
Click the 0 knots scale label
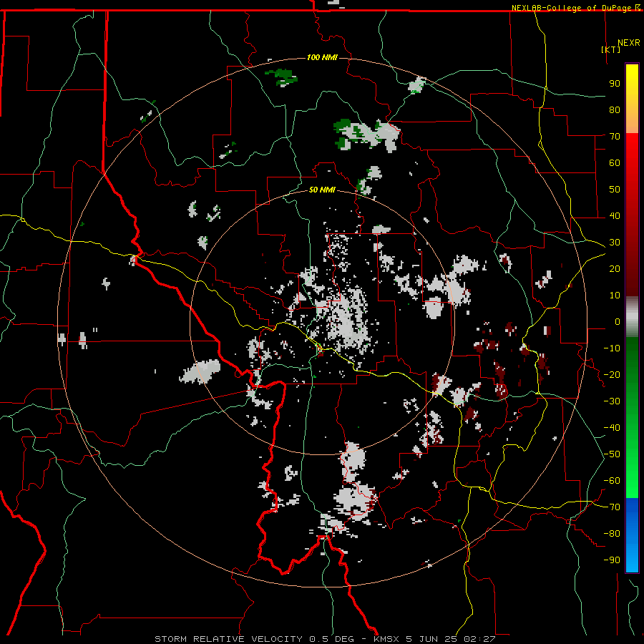click(x=618, y=321)
